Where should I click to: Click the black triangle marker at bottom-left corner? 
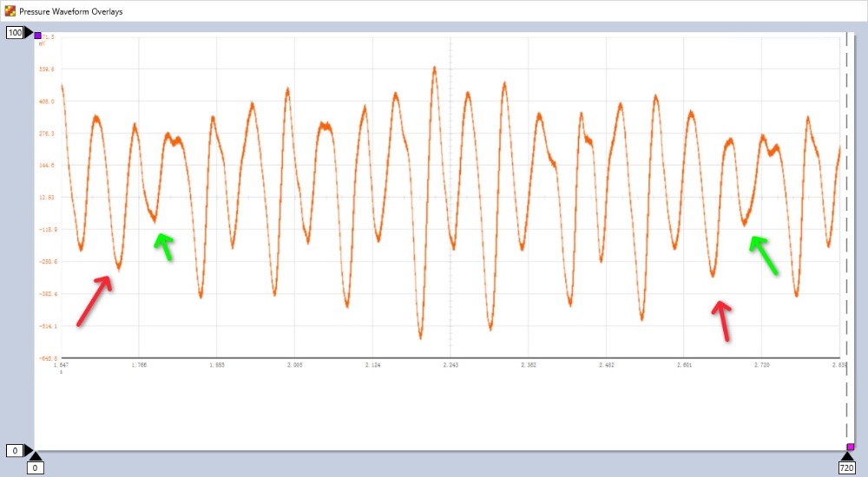click(34, 455)
